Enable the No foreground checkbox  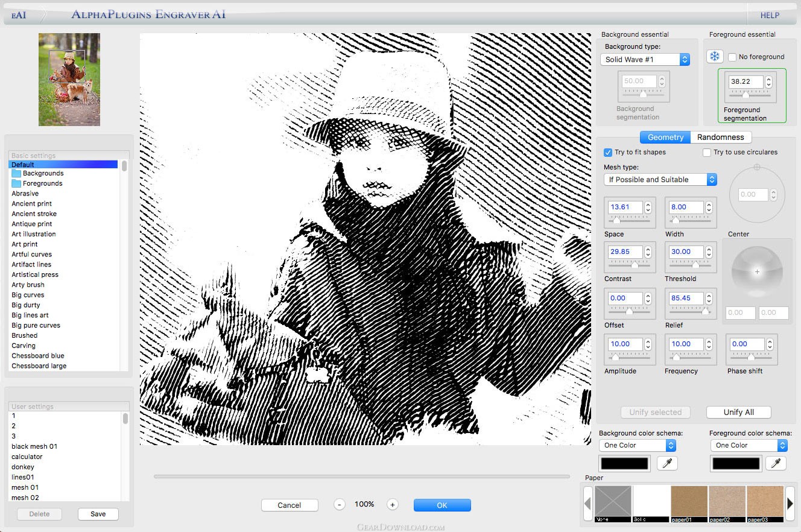pos(732,57)
